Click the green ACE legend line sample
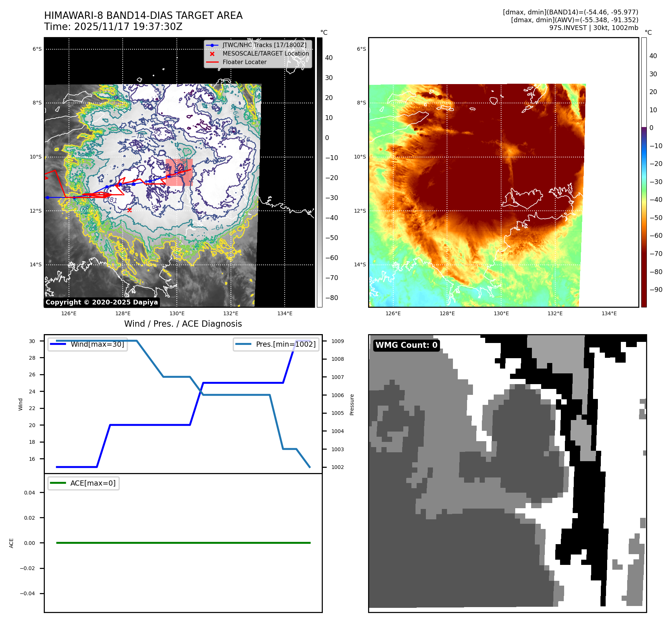672x626 pixels. (58, 483)
